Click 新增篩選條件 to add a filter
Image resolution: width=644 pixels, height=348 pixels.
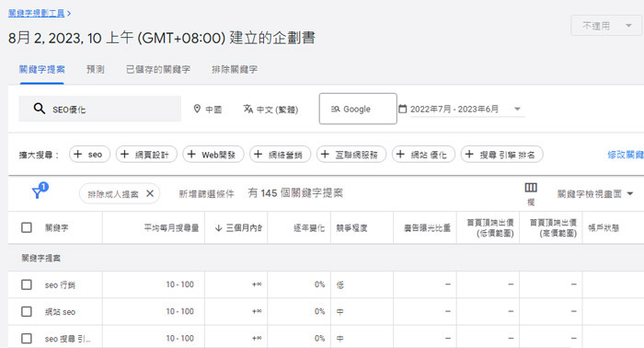click(x=207, y=193)
